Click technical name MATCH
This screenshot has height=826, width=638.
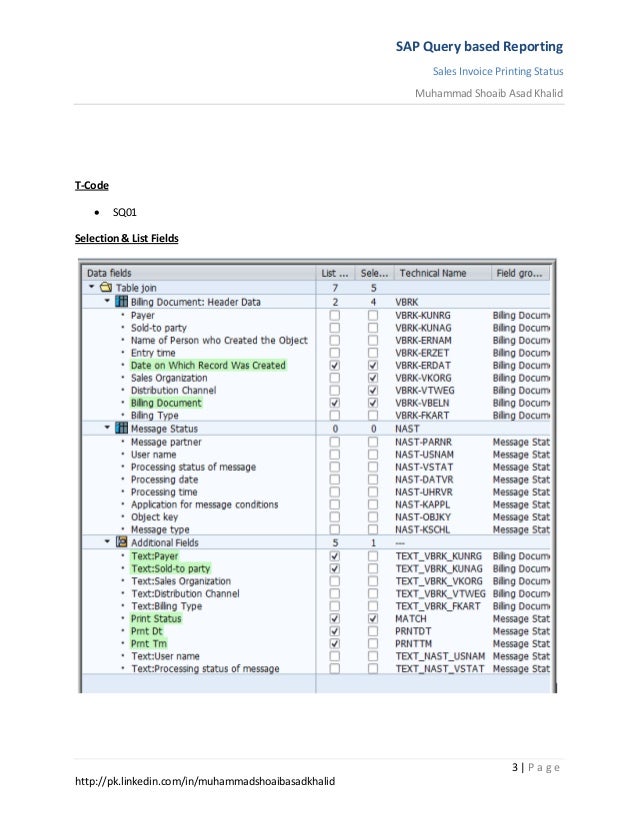pos(411,619)
